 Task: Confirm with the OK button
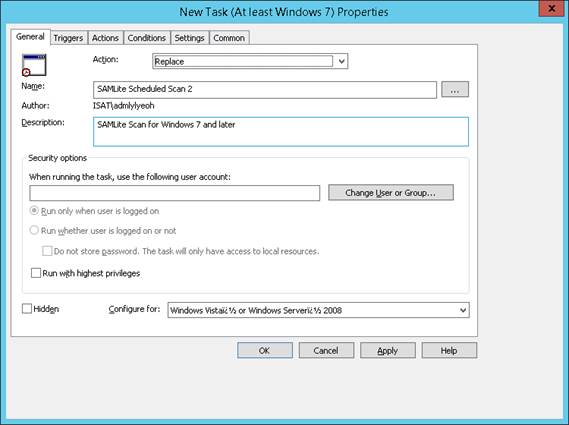(265, 351)
